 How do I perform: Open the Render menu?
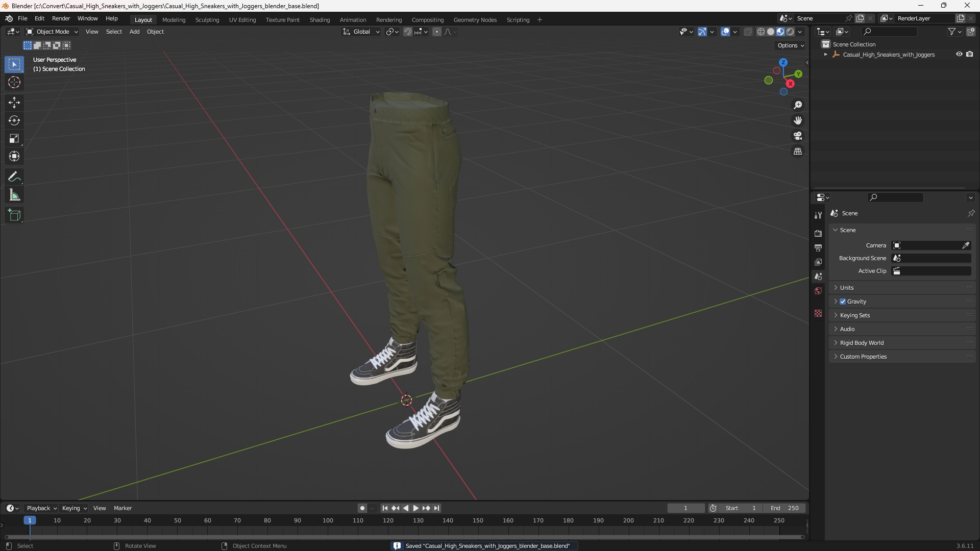61,18
